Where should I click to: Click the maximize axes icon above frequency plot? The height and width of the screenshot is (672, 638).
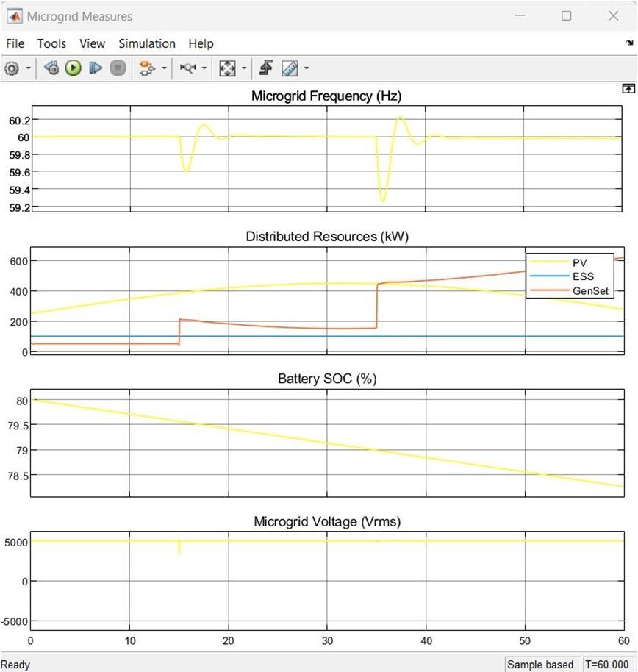(x=628, y=89)
